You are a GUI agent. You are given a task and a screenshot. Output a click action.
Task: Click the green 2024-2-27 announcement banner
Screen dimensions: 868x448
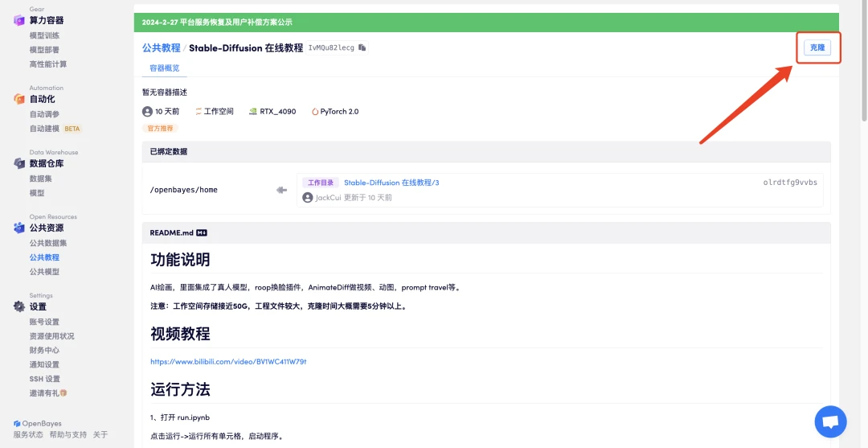486,23
